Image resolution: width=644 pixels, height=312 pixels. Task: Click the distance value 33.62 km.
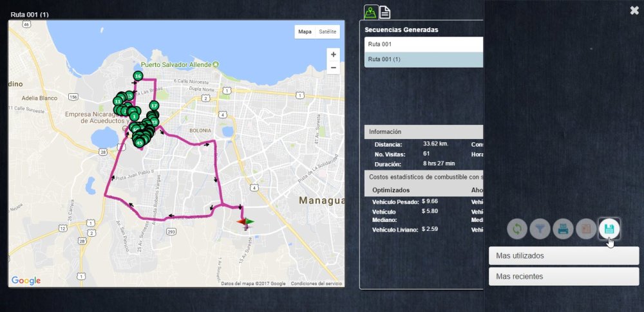tap(436, 143)
